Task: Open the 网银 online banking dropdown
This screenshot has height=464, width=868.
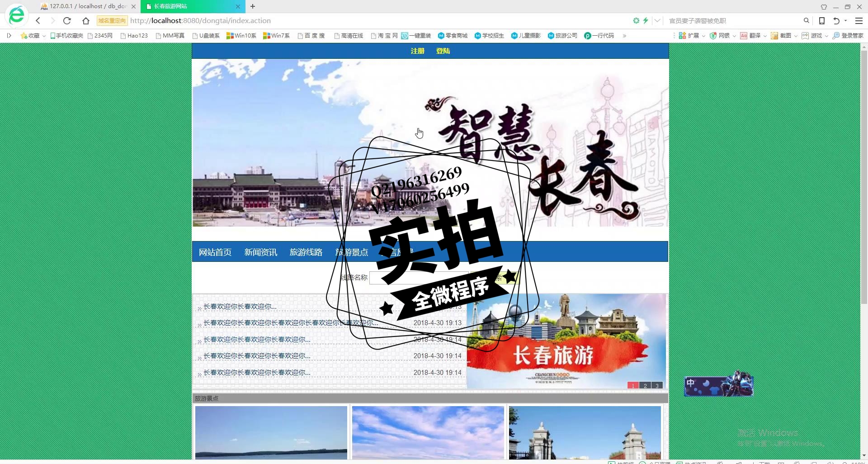Action: pyautogui.click(x=722, y=36)
